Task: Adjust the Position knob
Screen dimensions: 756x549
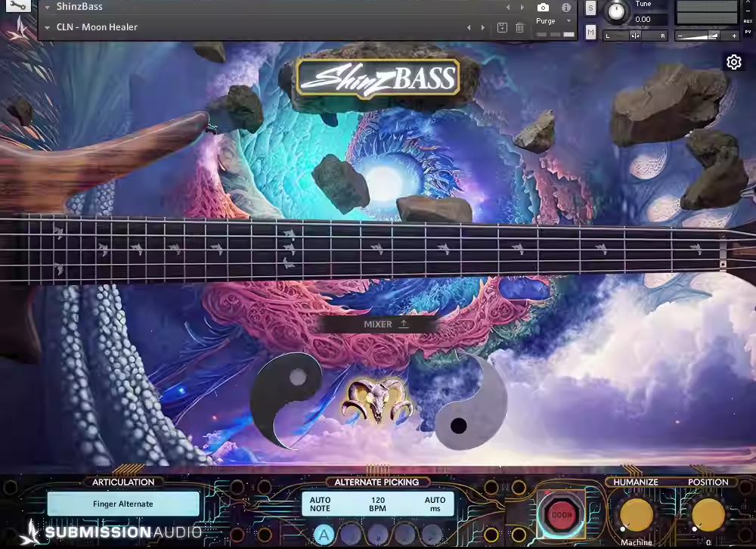Action: click(708, 515)
